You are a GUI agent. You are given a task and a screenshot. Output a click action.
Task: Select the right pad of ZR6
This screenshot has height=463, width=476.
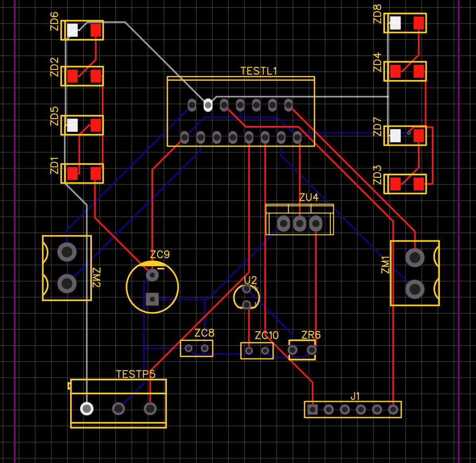click(312, 350)
